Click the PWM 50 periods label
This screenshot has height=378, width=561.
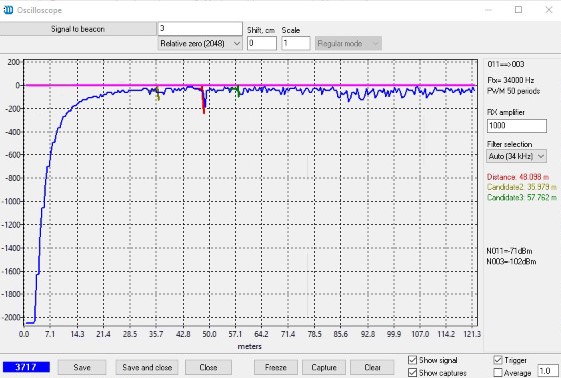(513, 91)
